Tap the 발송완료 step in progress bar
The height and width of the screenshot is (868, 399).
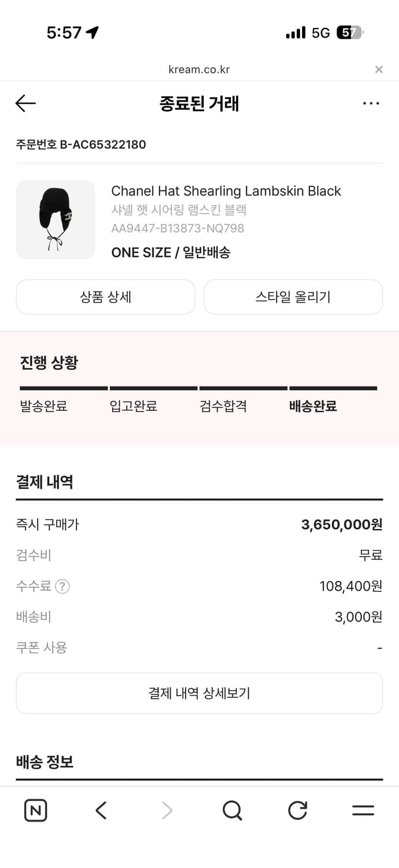[43, 406]
